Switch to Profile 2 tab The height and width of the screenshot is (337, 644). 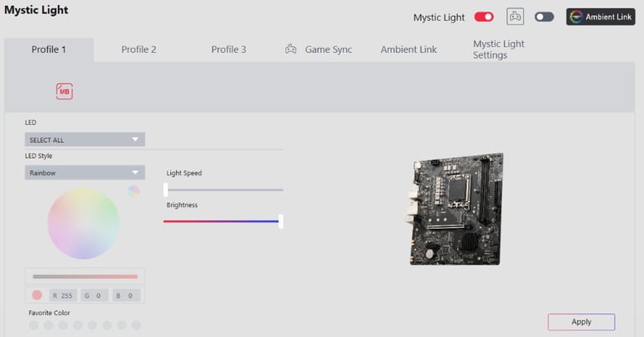(x=139, y=49)
